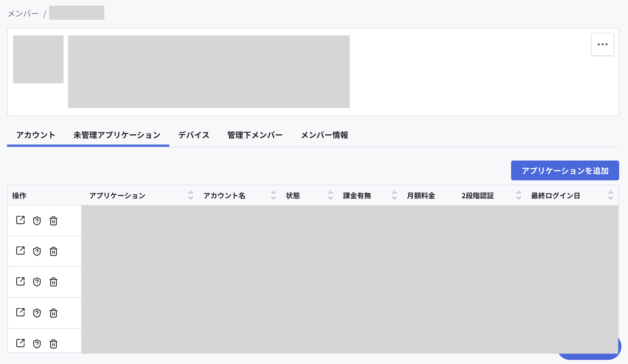This screenshot has width=628, height=364.
Task: Open external link icon in fifth row
Action: pos(20,343)
